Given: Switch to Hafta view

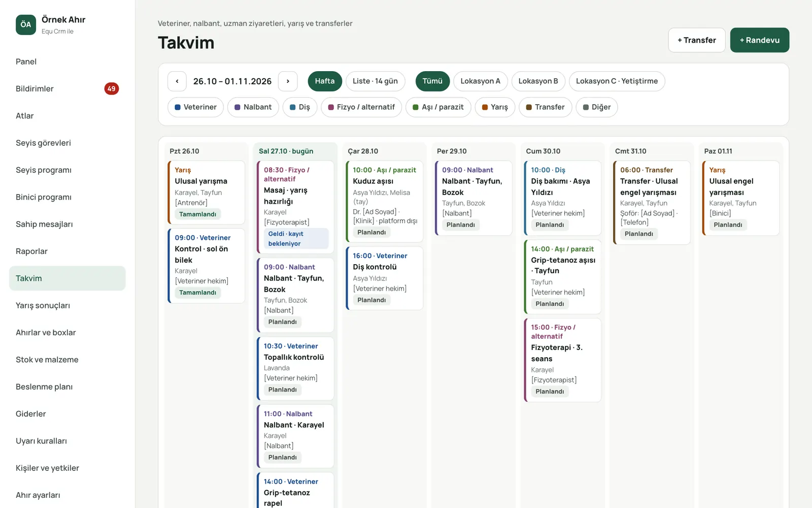Looking at the screenshot, I should [x=325, y=81].
